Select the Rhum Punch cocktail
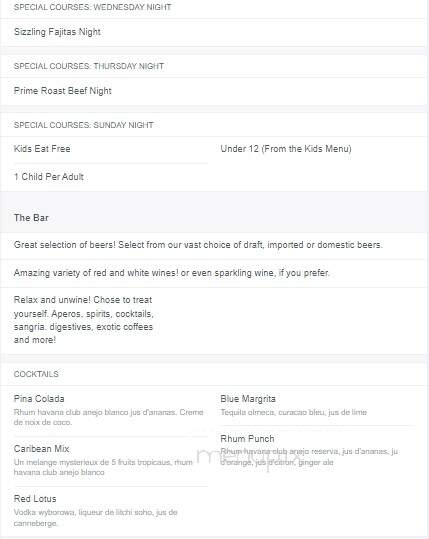This screenshot has width=429, height=539. [x=247, y=439]
